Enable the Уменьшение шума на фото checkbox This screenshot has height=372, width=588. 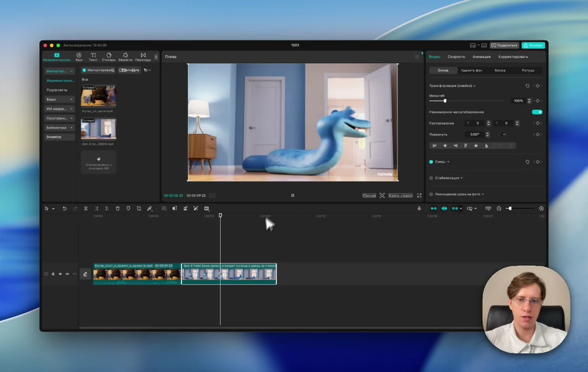click(431, 194)
